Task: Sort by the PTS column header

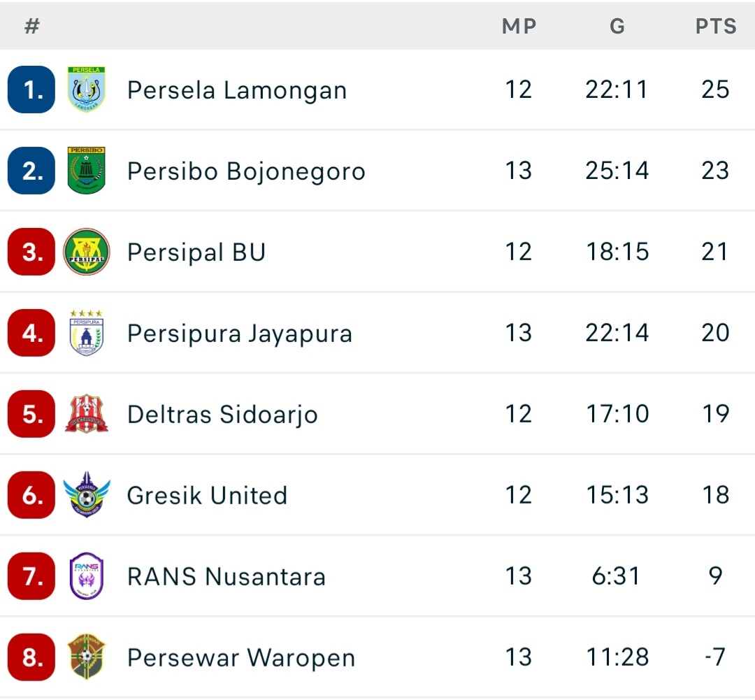Action: pos(716,27)
